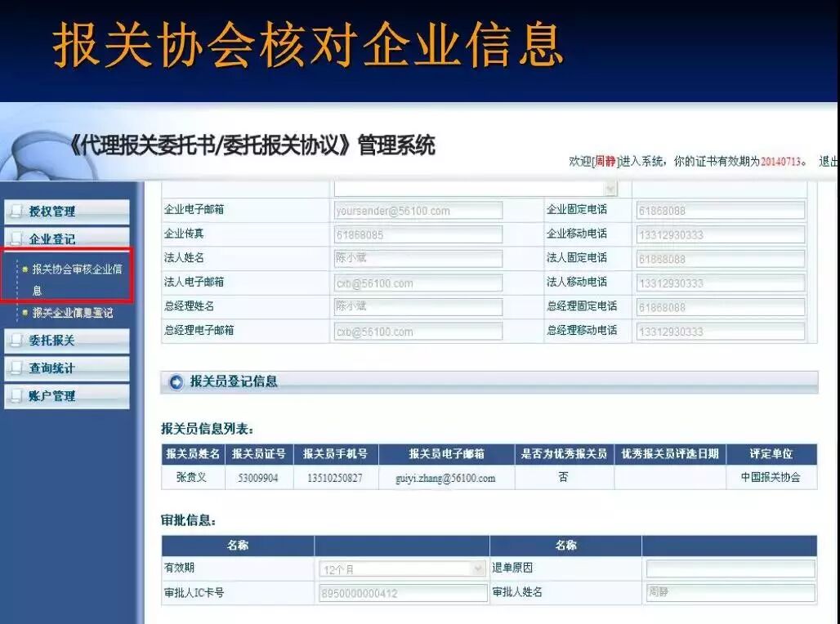This screenshot has height=624, width=840.
Task: Click the 企业固定电话 input field
Action: 721,211
